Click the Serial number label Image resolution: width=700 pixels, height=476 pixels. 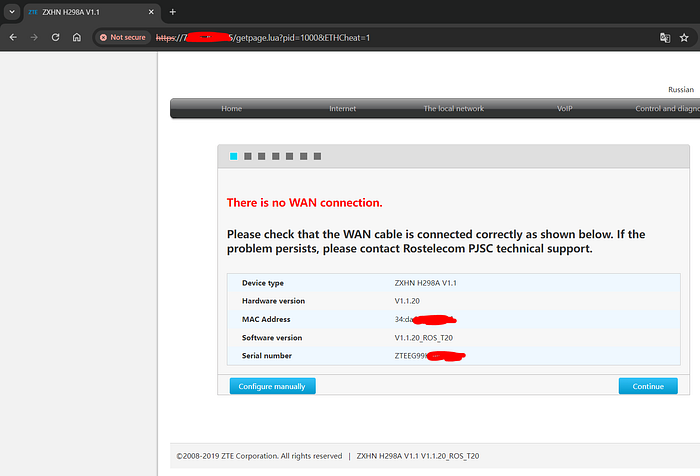tap(267, 356)
